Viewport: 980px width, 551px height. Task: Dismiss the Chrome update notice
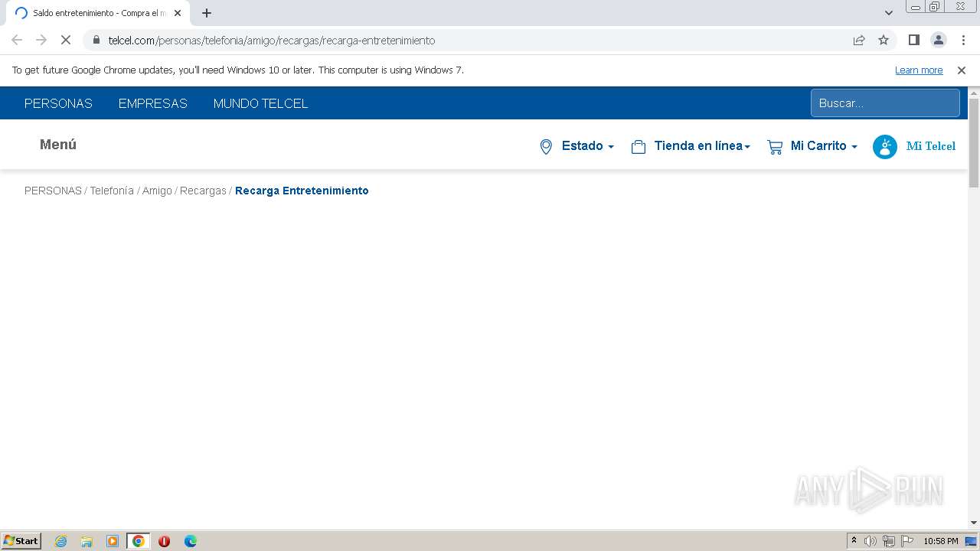(962, 70)
